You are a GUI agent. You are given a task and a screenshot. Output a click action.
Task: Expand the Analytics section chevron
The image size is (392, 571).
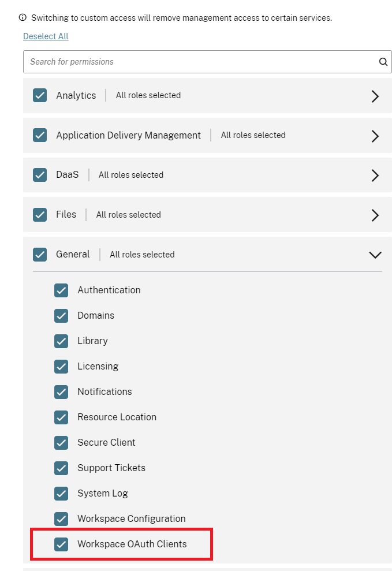pos(375,96)
